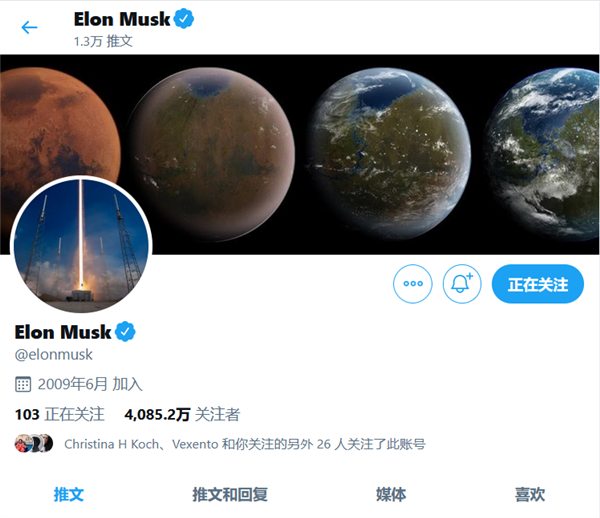The height and width of the screenshot is (518, 600).
Task: Click the back arrow icon
Action: point(29,28)
